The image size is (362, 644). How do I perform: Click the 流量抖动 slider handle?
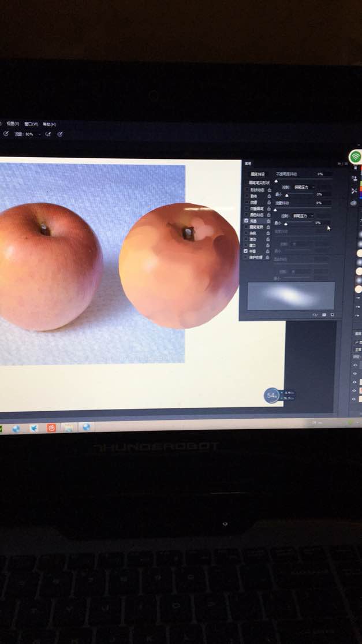(275, 210)
